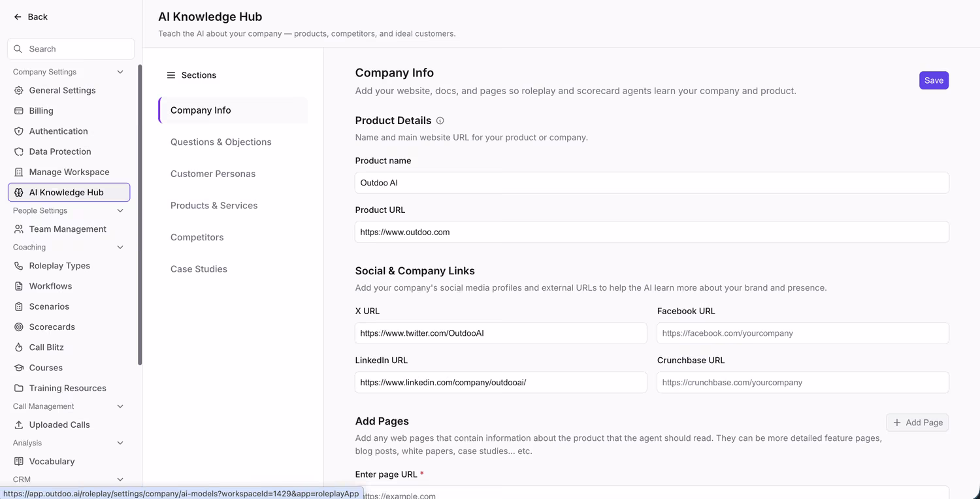Open the Scenarios page
980x499 pixels.
[x=69, y=306]
